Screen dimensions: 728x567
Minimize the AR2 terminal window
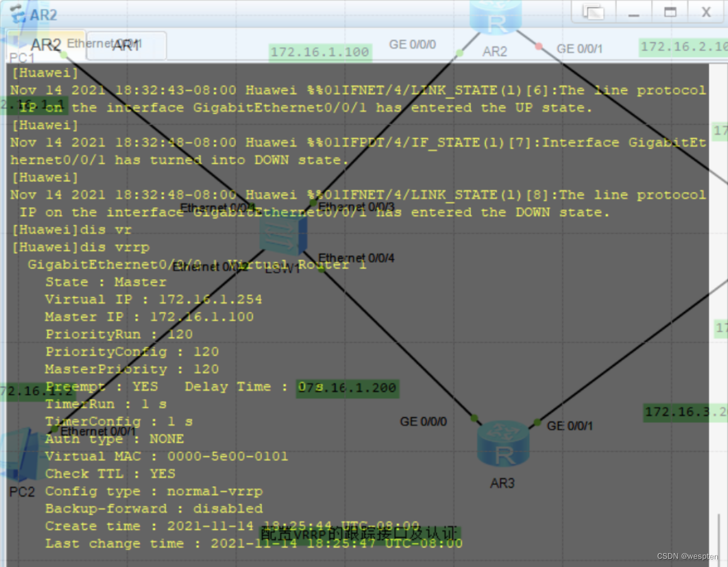coord(634,12)
